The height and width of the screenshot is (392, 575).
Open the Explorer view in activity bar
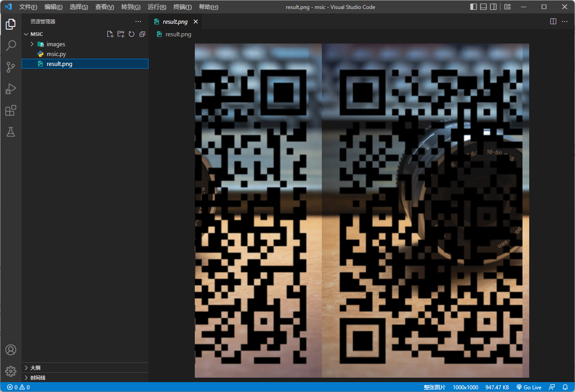click(11, 24)
